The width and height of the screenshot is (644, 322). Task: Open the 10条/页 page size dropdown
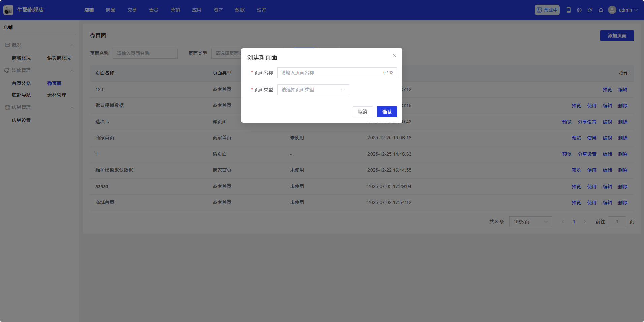click(530, 222)
